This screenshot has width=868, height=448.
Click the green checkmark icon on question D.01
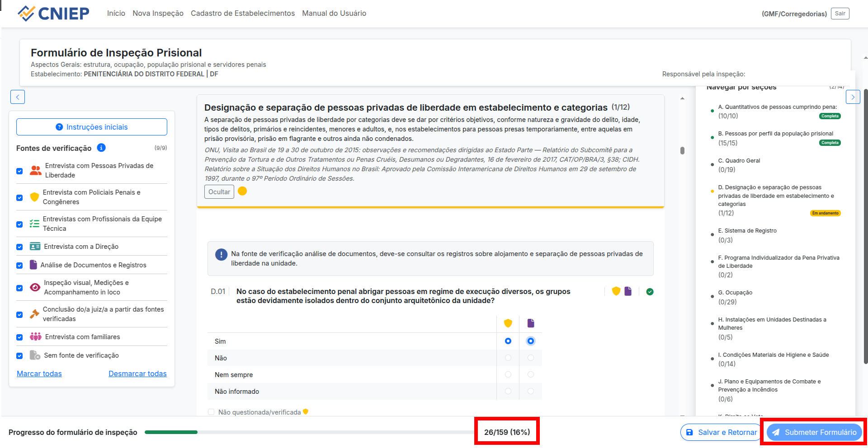[x=650, y=292]
